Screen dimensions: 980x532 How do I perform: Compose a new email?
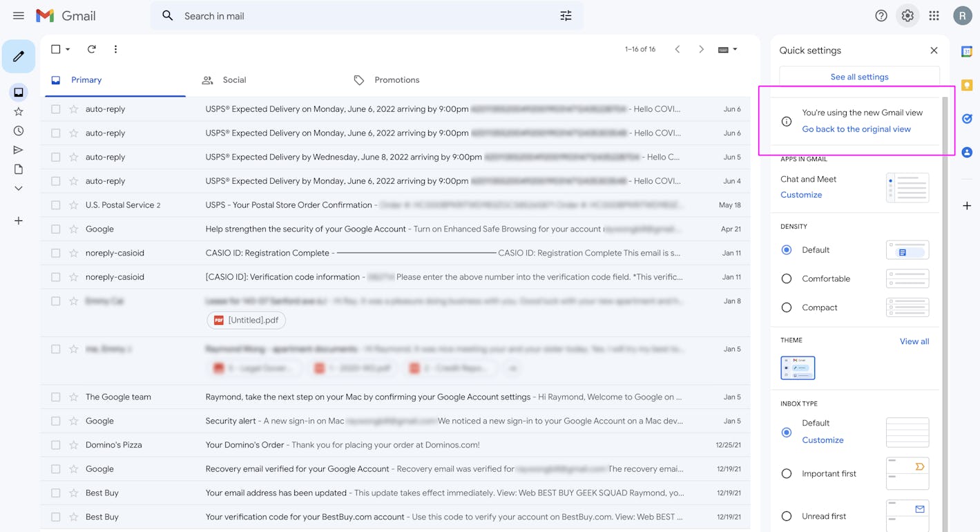coord(19,56)
